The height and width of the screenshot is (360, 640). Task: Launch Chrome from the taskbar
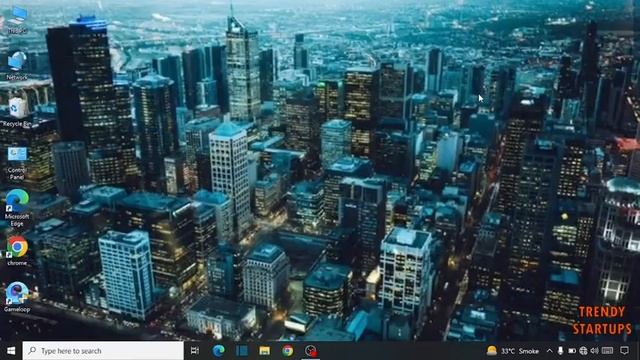pyautogui.click(x=288, y=351)
